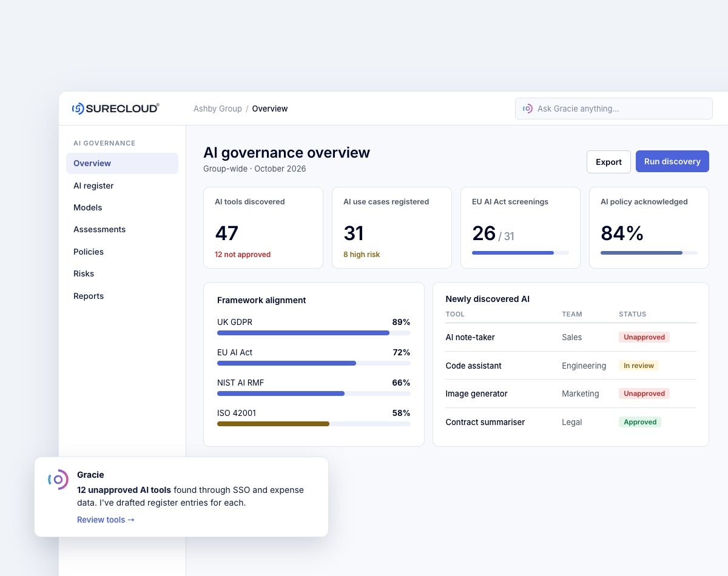The image size is (728, 576).
Task: Click the NIST AI RMF alignment bar
Action: tap(314, 393)
